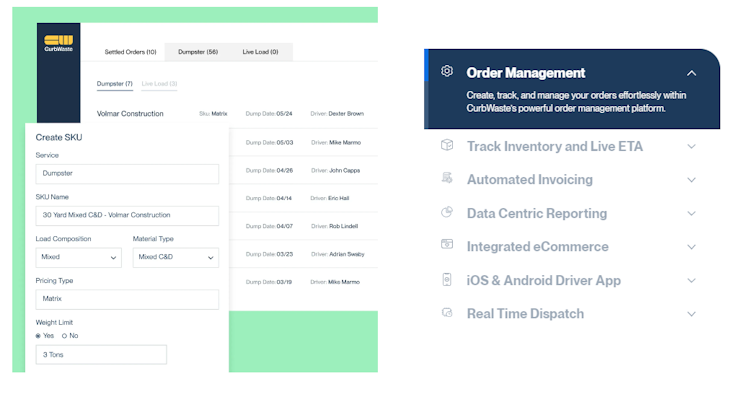Select the Live Load (3) sub-tab
The image size is (750, 415).
pyautogui.click(x=159, y=84)
